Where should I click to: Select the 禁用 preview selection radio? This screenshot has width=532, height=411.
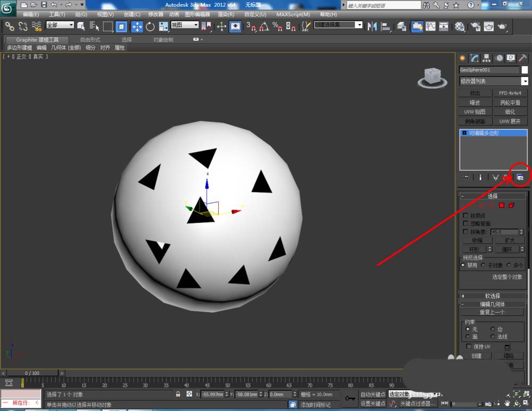click(x=463, y=265)
